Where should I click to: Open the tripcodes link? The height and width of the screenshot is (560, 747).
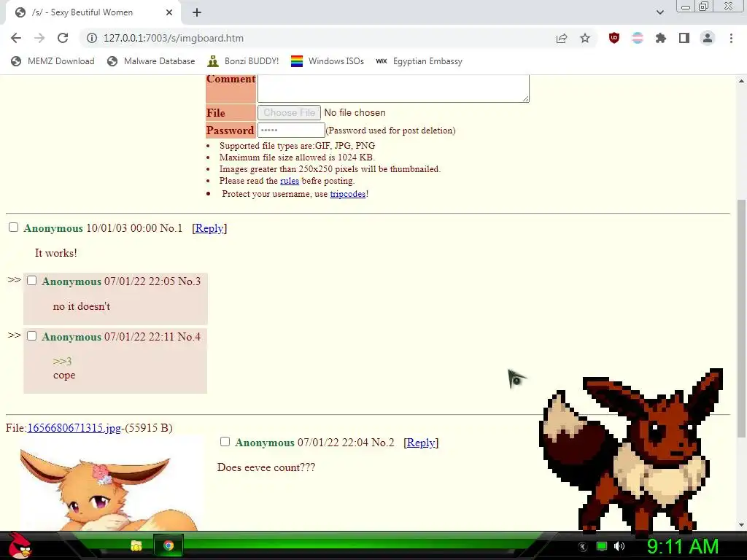[348, 194]
